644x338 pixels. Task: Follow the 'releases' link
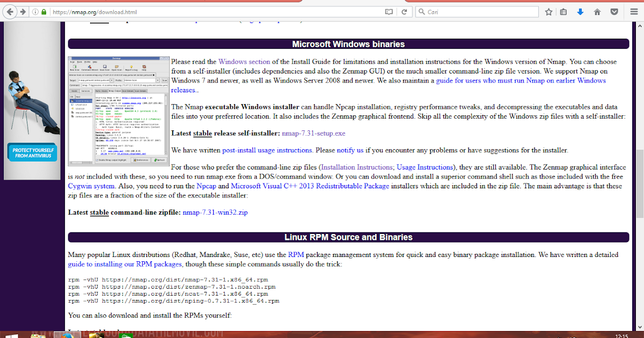184,90
